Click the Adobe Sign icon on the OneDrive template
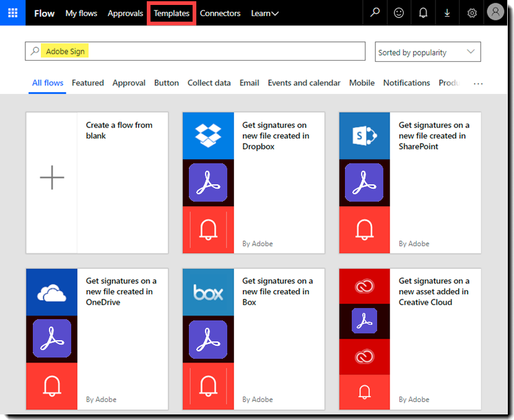The width and height of the screenshot is (514, 420). pyautogui.click(x=52, y=338)
